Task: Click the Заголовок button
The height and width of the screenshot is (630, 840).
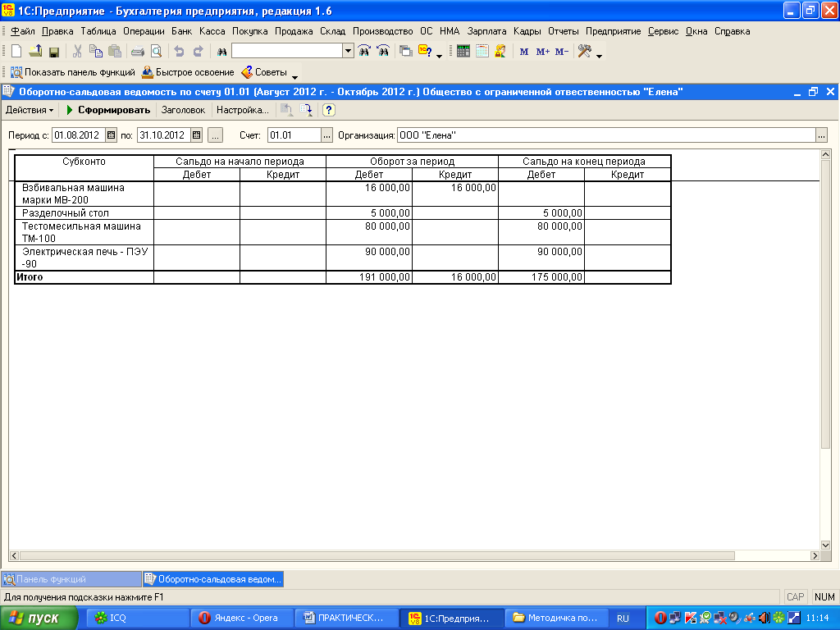Action: tap(183, 110)
